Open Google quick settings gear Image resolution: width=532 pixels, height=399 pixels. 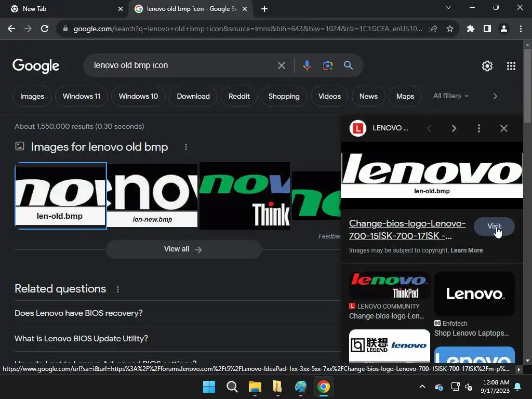pyautogui.click(x=487, y=66)
